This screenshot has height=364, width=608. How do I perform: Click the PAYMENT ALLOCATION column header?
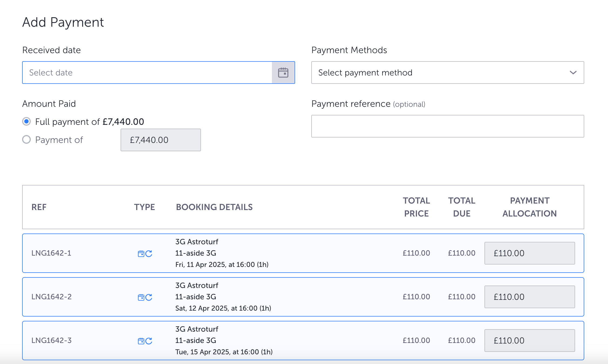pyautogui.click(x=530, y=207)
